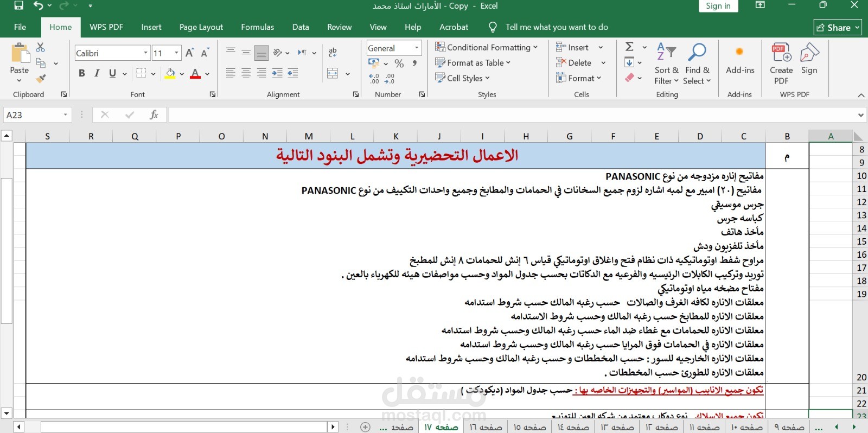Click the Format Painter brush icon
This screenshot has height=433, width=868.
pos(41,79)
